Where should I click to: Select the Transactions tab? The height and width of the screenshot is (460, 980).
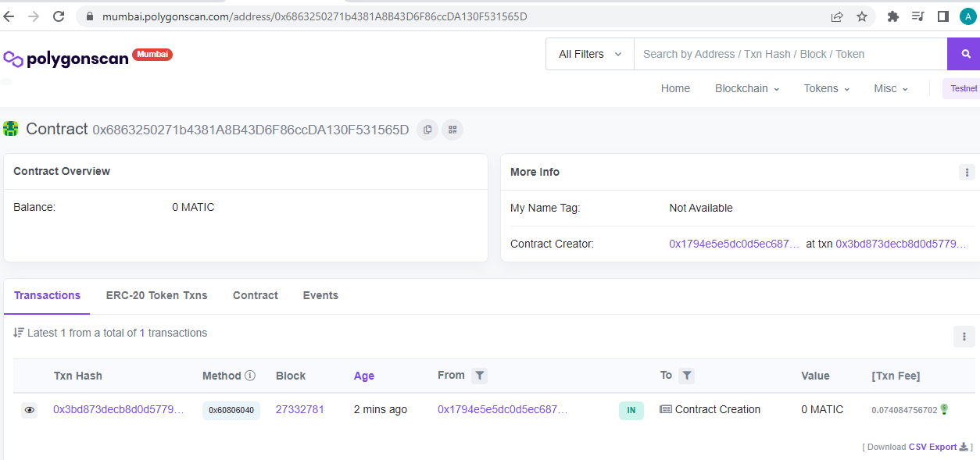[47, 295]
